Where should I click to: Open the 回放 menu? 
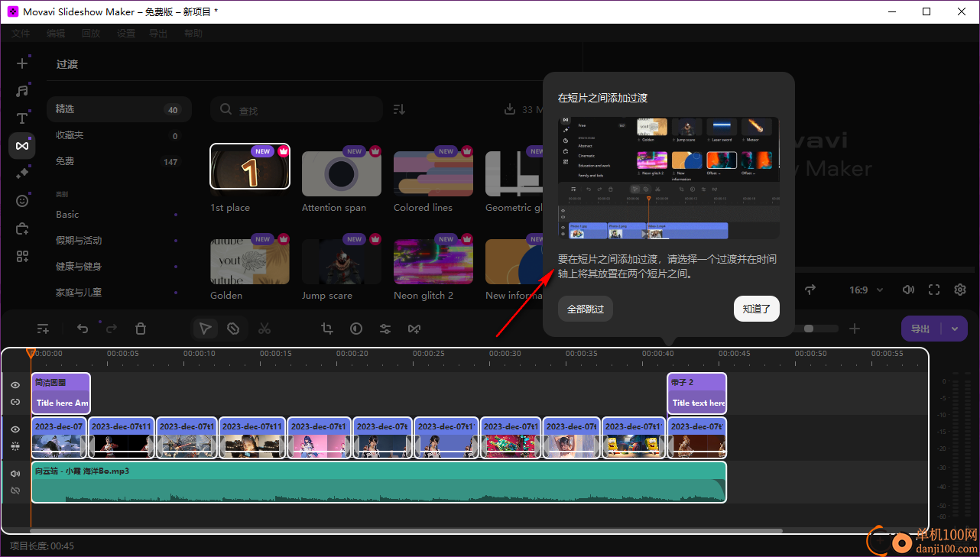point(91,34)
